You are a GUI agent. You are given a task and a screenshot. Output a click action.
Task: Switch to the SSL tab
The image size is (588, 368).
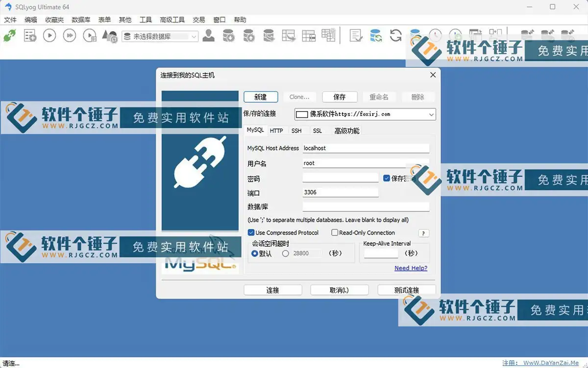tap(318, 131)
